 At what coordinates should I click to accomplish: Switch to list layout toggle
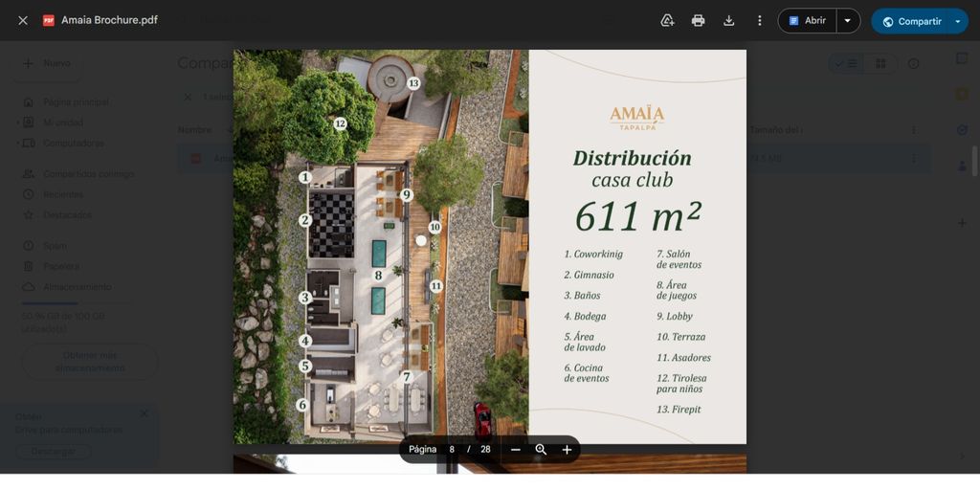pos(846,64)
